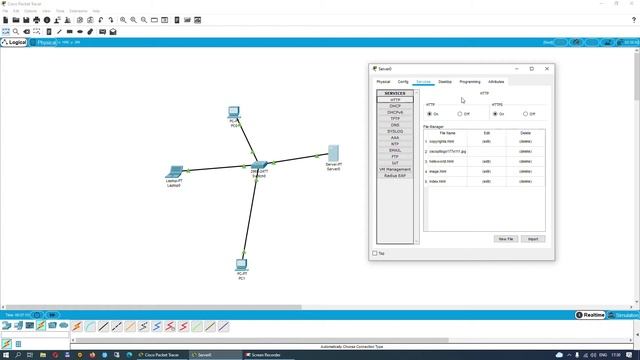Screen dimensions: 640x360
Task: Click the device search input field
Action: [35, 335]
